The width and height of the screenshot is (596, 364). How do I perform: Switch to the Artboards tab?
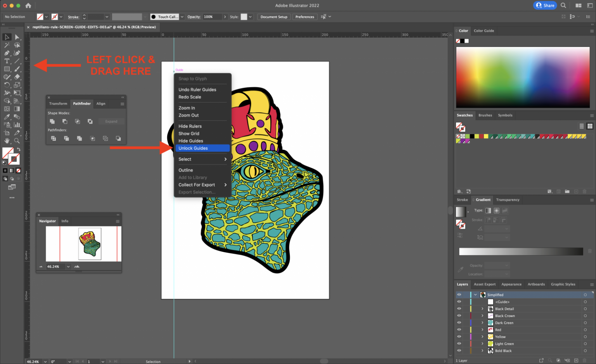[x=536, y=284]
